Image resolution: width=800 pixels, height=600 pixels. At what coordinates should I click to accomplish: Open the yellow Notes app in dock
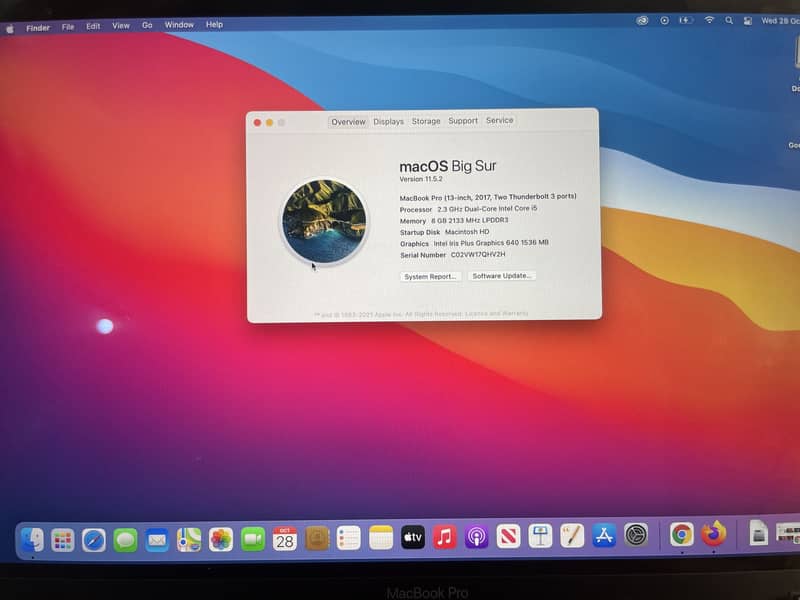coord(381,538)
